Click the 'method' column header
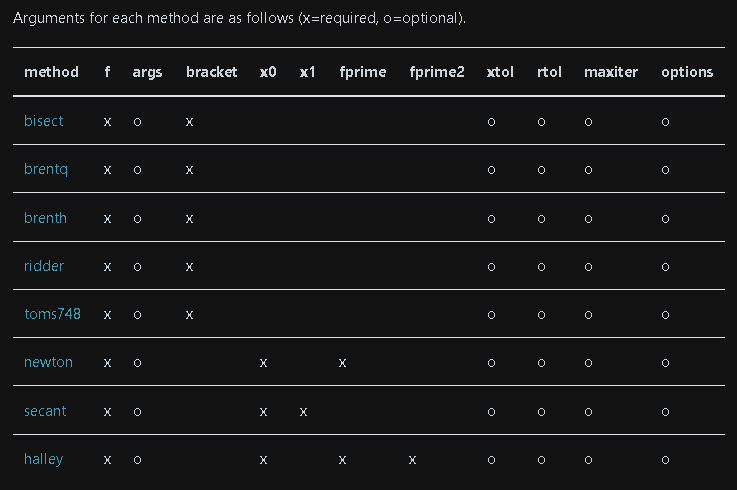Screen dimensions: 737x490 [x=51, y=72]
